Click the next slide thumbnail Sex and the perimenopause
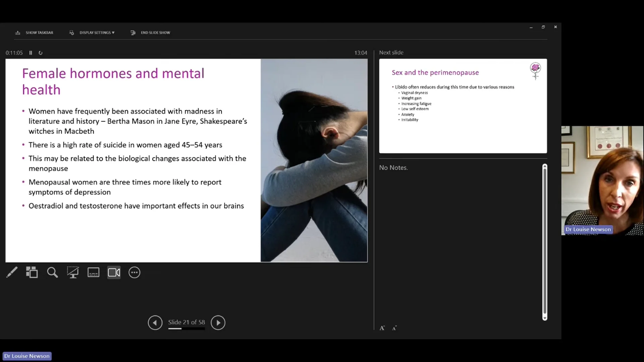644x362 pixels. [463, 106]
